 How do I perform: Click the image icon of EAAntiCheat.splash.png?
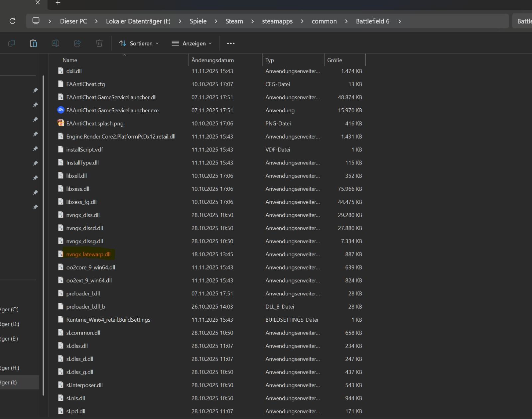[x=61, y=123]
